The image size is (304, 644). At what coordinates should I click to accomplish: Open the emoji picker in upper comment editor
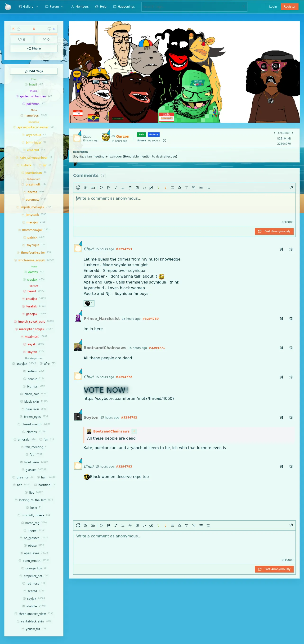(78, 188)
